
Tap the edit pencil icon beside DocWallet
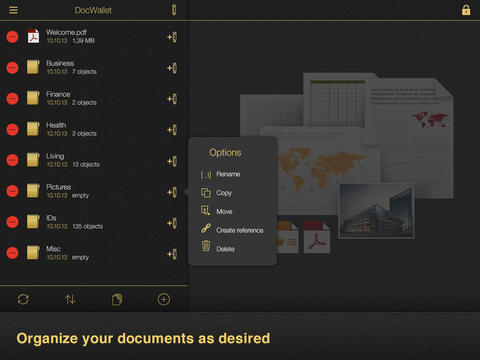pyautogui.click(x=174, y=10)
